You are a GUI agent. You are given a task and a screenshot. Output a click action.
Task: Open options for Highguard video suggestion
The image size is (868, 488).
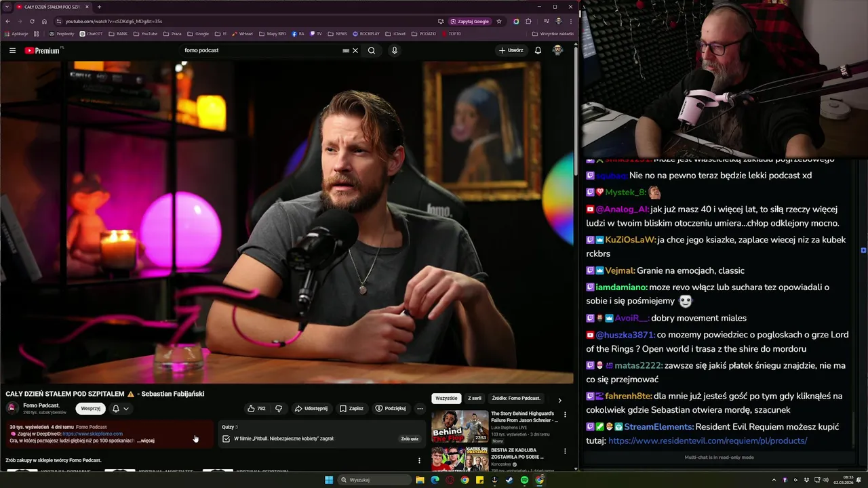click(x=565, y=415)
